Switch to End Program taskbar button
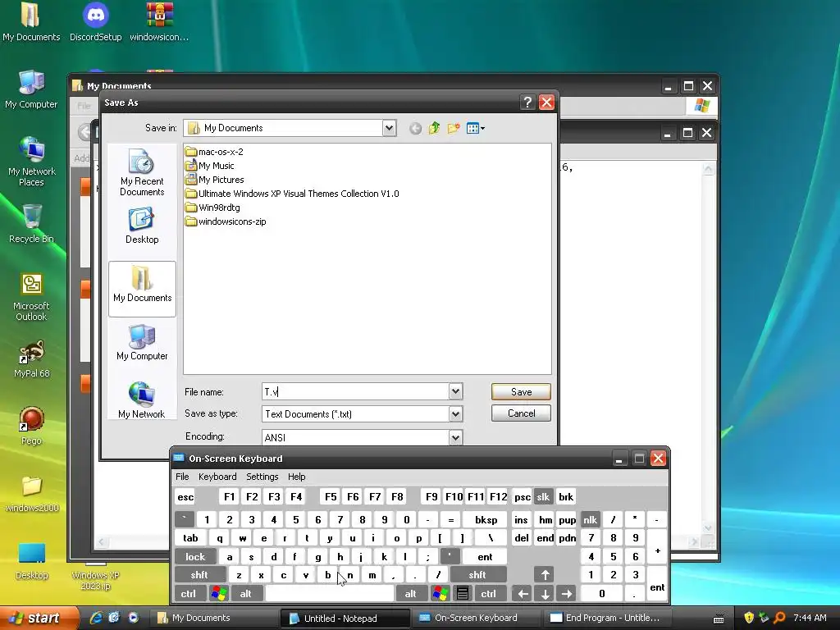Viewport: 840px width, 630px height. click(x=608, y=618)
